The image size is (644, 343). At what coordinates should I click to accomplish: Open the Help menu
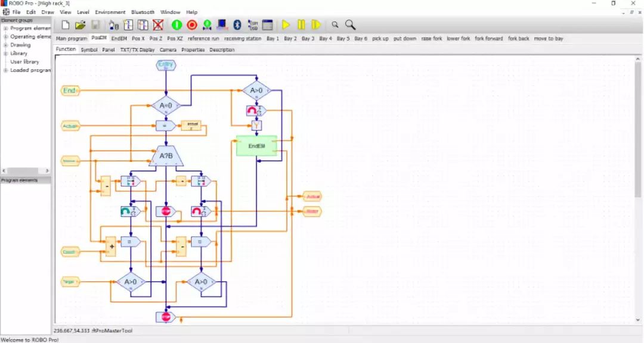click(192, 12)
